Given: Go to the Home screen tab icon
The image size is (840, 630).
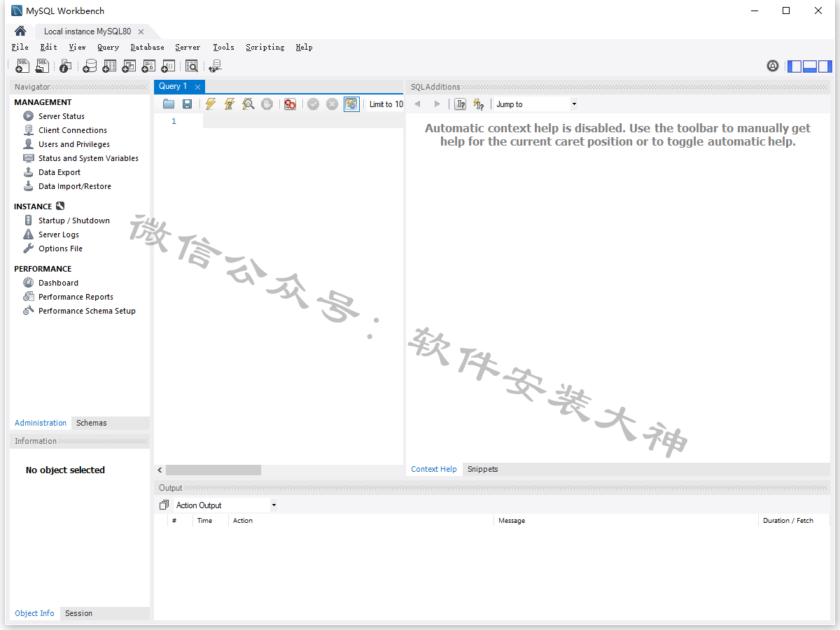Looking at the screenshot, I should (20, 31).
